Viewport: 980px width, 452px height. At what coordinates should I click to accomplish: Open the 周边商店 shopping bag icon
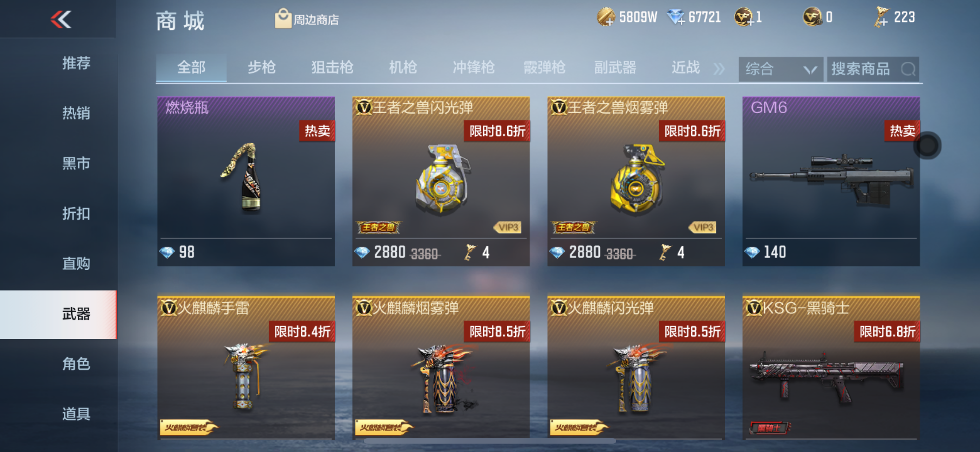(x=283, y=18)
